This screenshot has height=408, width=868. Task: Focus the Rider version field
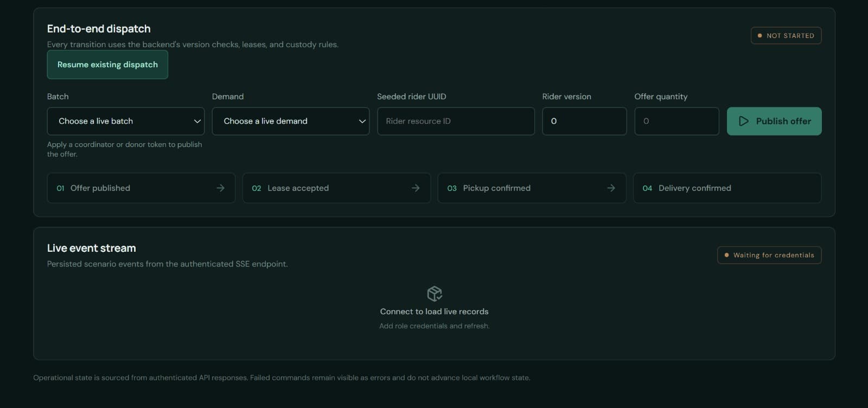(x=584, y=121)
